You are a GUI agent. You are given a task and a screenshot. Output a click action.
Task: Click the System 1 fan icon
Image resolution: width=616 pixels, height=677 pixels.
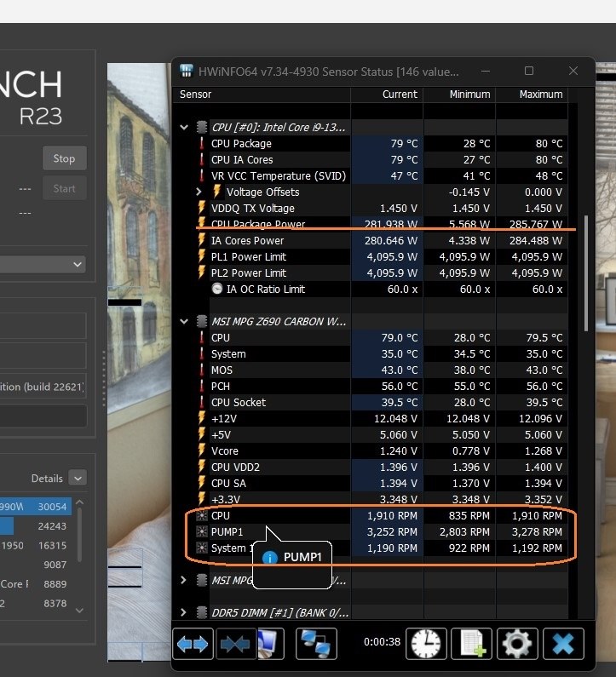pyautogui.click(x=201, y=548)
